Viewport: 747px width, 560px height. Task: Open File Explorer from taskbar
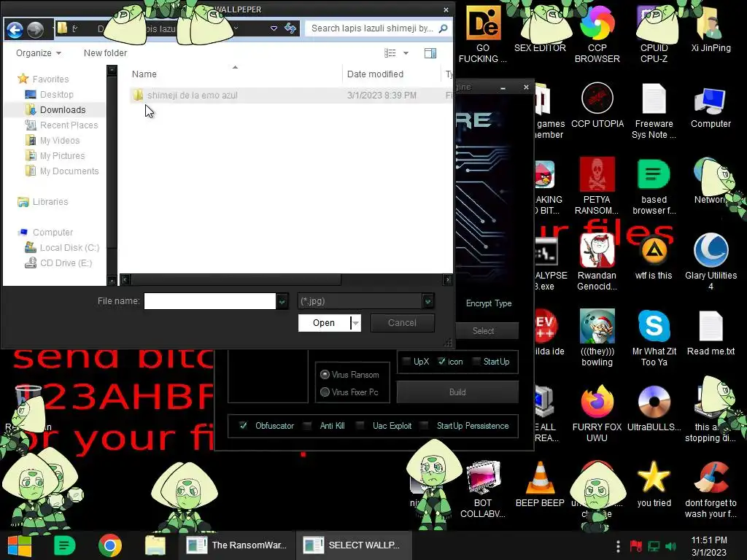155,545
